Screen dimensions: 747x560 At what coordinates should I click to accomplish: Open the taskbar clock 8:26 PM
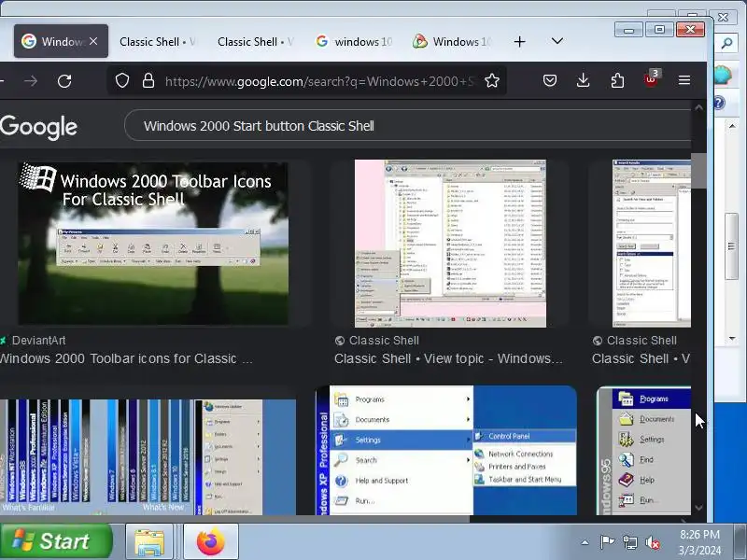tap(699, 542)
